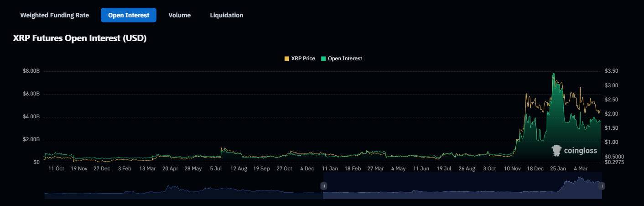Click the 18 Dec date label
The image size is (644, 206).
[535, 169]
